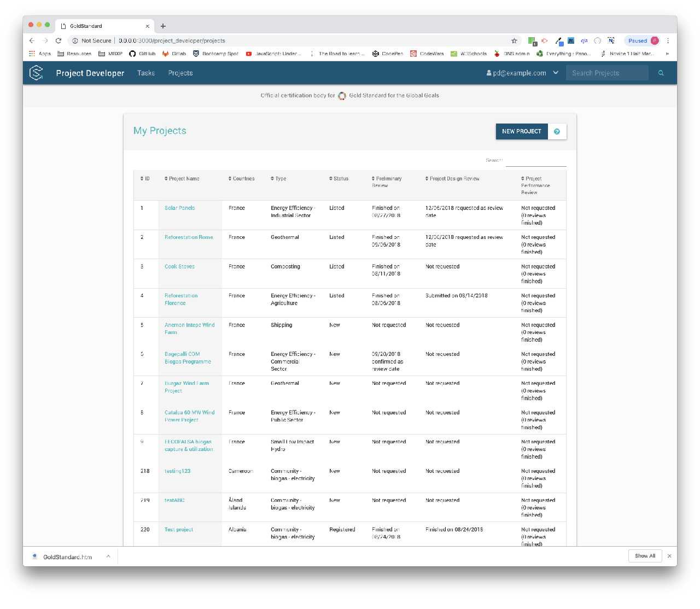Open the Resources bookmarks folder
Viewport: 700px width, 609px height.
(74, 54)
